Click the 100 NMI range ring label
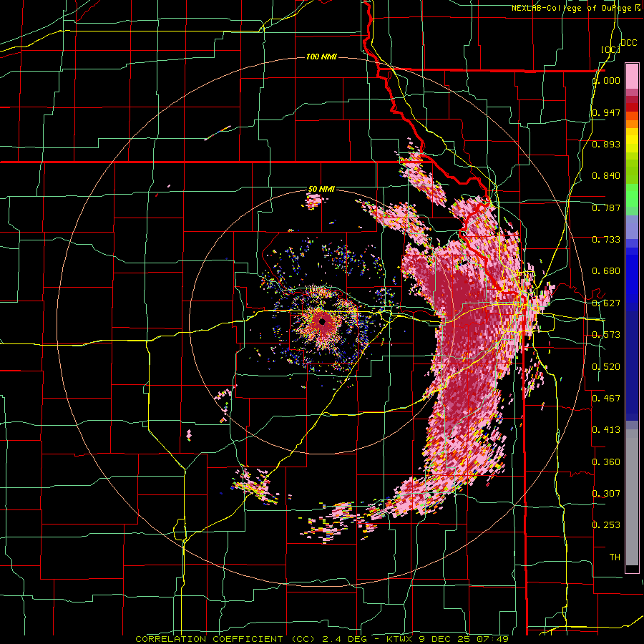Screen dimensions: 644x644 (x=321, y=57)
